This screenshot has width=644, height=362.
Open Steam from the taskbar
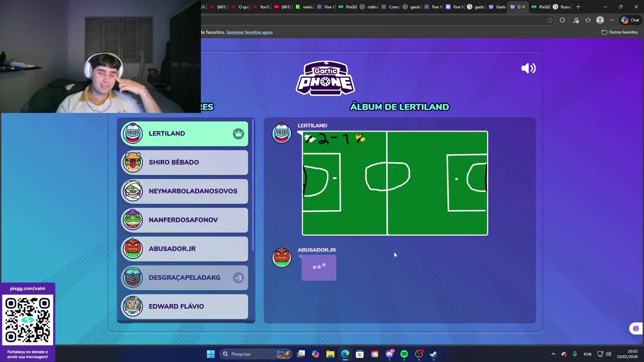click(x=433, y=354)
